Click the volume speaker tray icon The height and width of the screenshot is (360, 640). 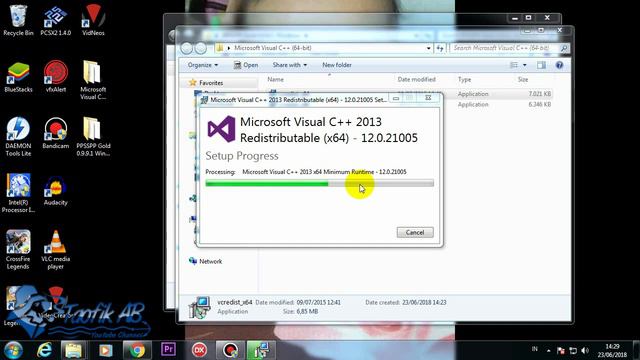585,351
